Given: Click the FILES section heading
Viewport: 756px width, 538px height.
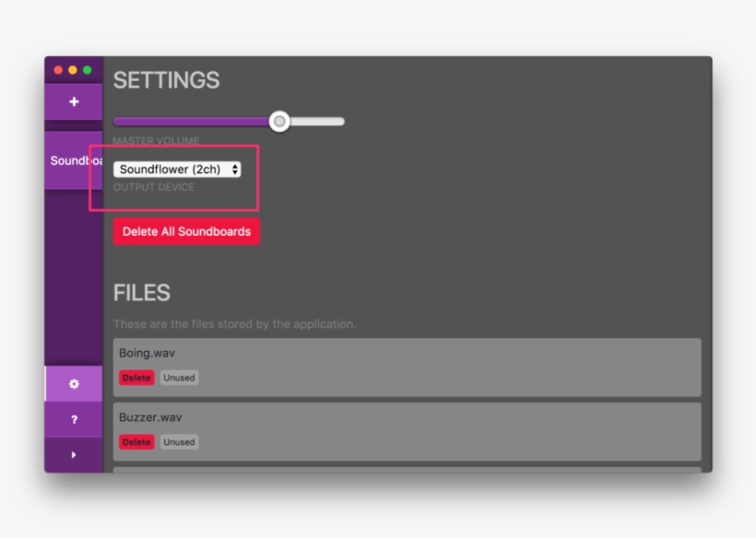Looking at the screenshot, I should coord(142,293).
